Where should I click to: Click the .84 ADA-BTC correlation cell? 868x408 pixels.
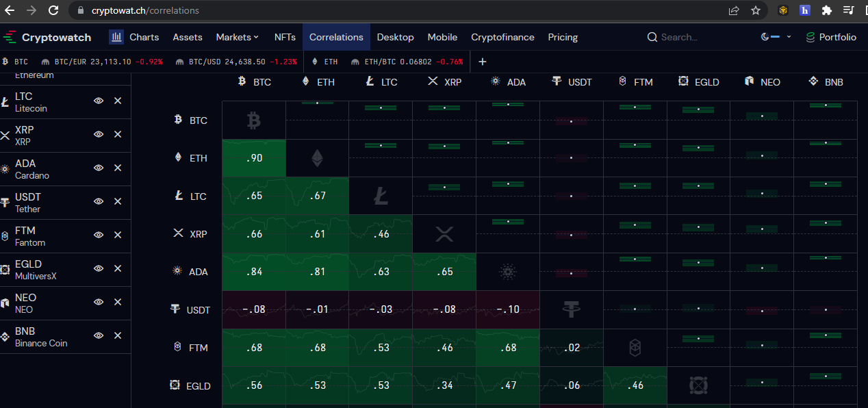[x=253, y=272]
